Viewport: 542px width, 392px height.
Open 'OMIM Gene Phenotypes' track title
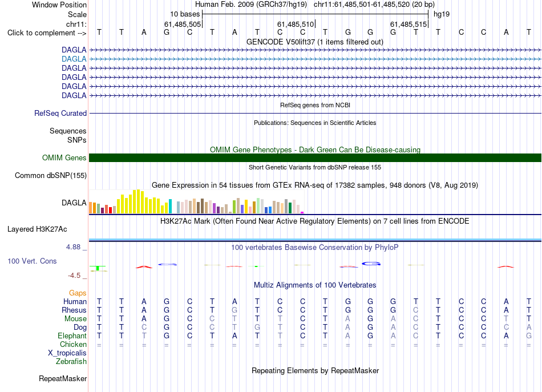tap(315, 149)
